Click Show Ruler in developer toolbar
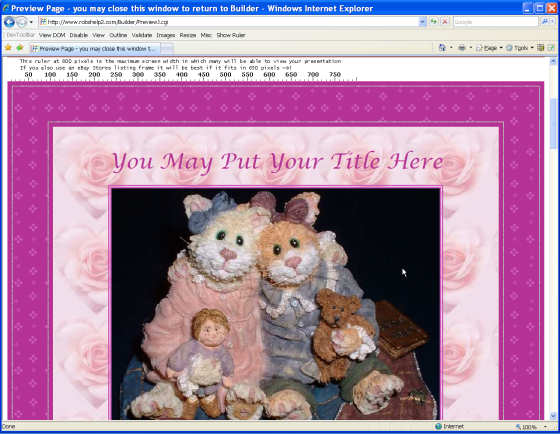This screenshot has width=560, height=434. [231, 35]
